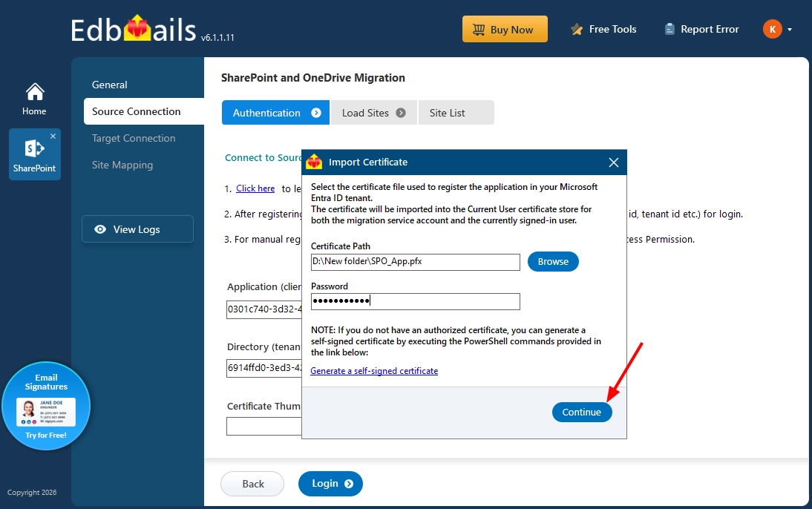Screen dimensions: 812x509
Task: Focus the Password field
Action: tap(416, 301)
